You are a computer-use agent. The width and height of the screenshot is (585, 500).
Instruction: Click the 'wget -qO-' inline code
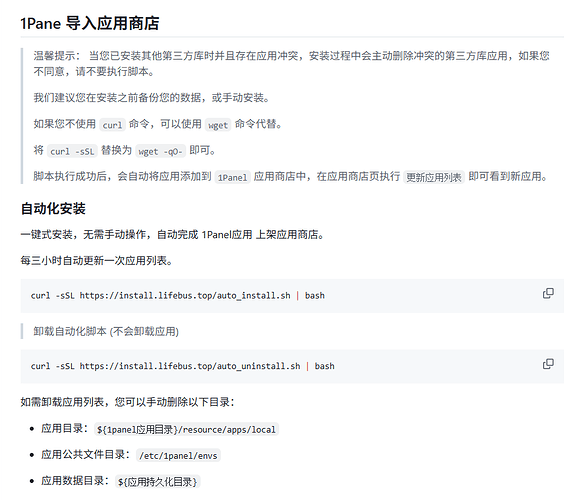coord(160,151)
